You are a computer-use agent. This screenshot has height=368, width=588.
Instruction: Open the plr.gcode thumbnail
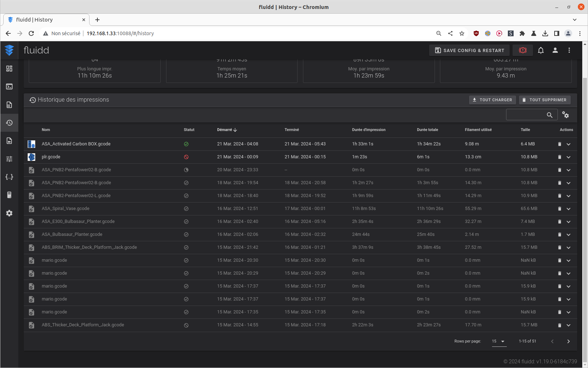(32, 157)
